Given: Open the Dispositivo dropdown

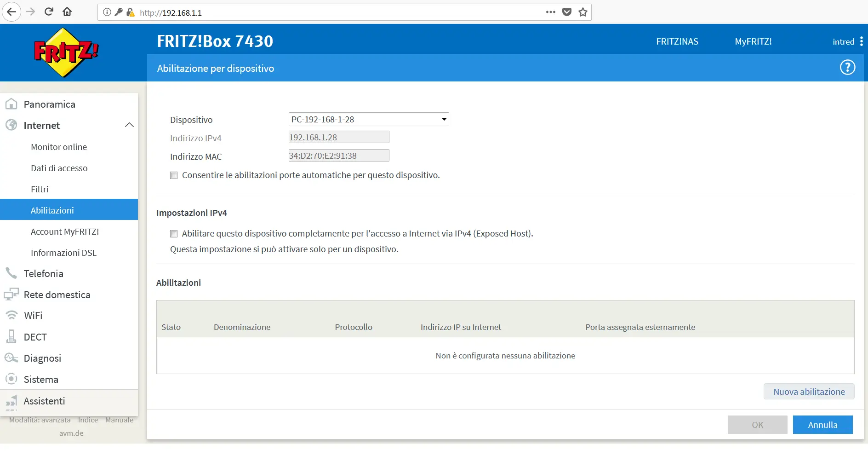Looking at the screenshot, I should tap(369, 119).
